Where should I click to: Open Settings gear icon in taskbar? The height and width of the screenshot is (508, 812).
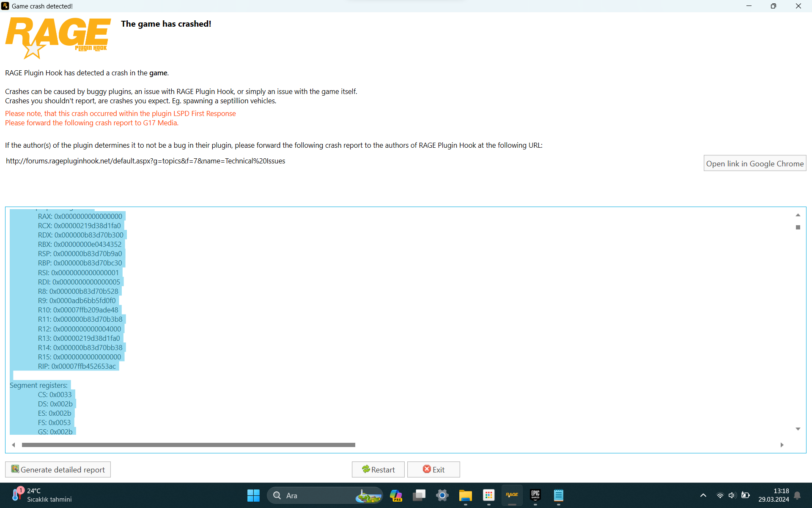[x=442, y=495]
